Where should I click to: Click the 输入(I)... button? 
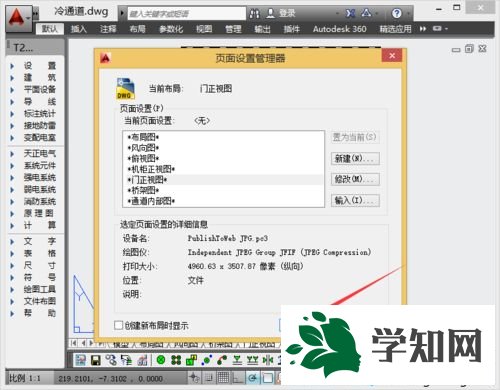click(355, 200)
